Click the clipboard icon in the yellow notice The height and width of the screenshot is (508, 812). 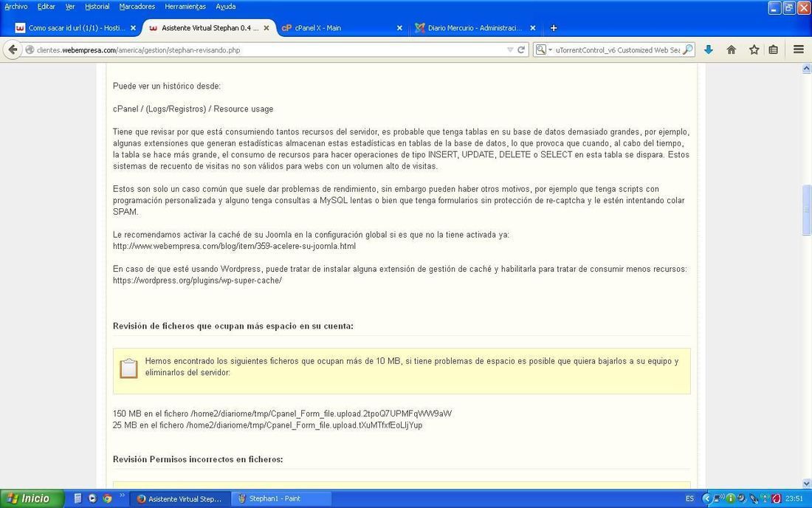point(128,368)
